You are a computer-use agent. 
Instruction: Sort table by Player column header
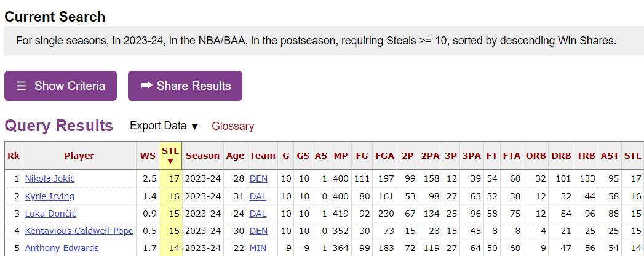[79, 156]
